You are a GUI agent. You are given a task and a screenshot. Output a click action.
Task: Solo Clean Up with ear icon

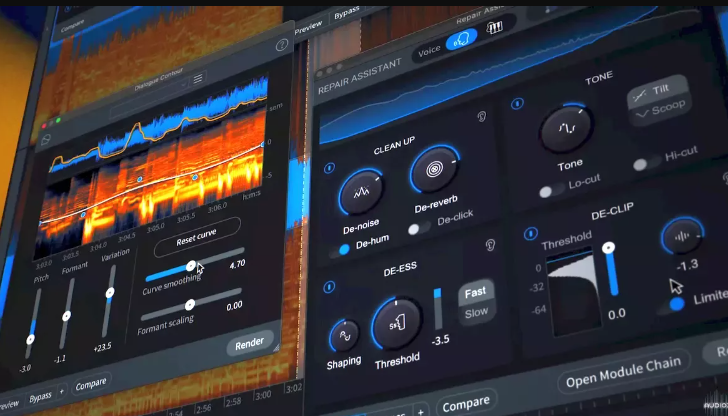pos(482,117)
